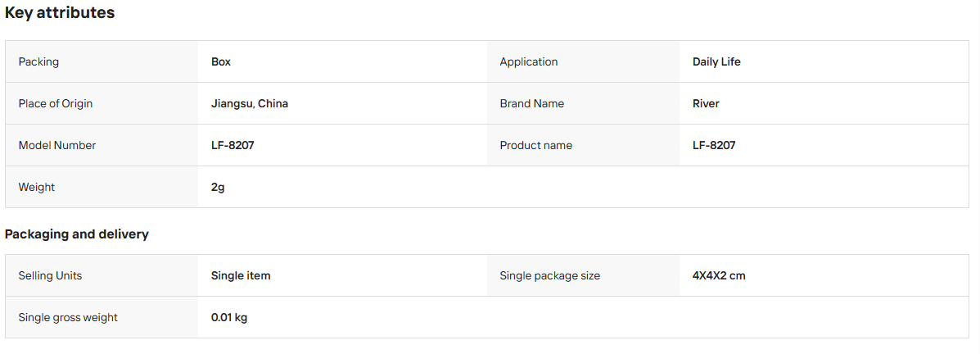Click the Daily Life value

click(x=716, y=62)
